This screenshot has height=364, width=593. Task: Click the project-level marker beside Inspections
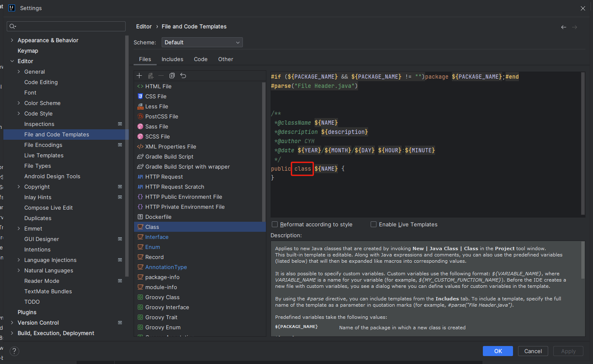click(120, 124)
